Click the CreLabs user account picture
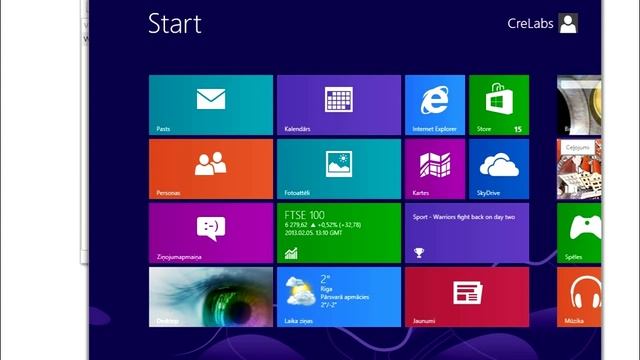This screenshot has width=640, height=360. [x=568, y=23]
